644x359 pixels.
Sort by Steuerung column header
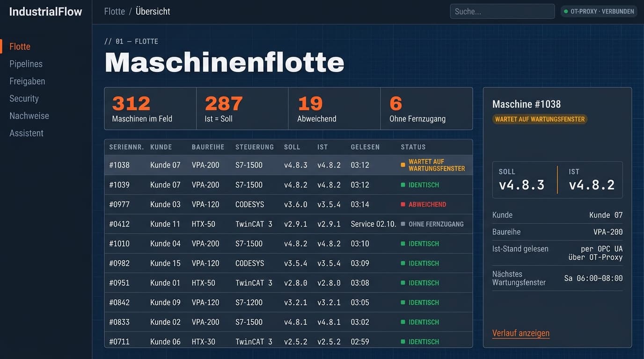coord(255,147)
